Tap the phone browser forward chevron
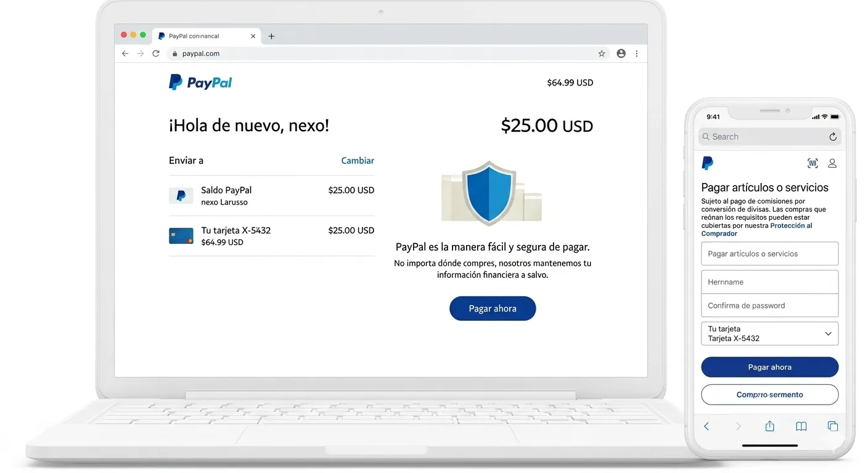 (x=738, y=426)
